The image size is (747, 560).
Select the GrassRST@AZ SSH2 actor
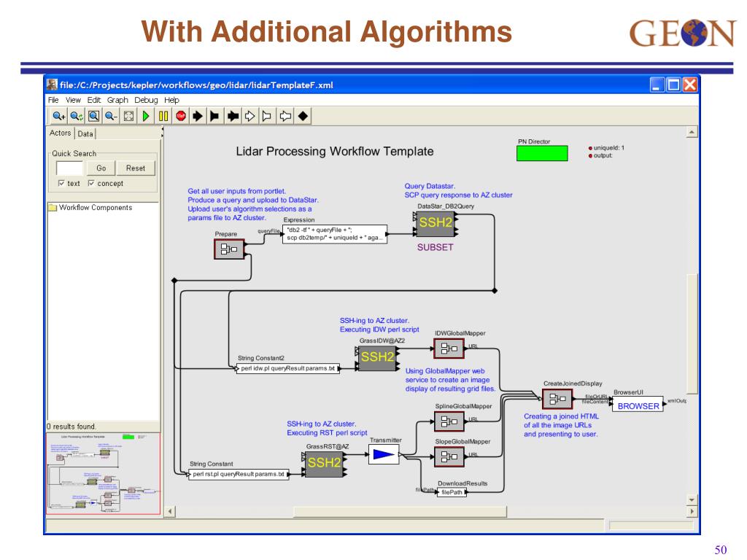click(324, 464)
